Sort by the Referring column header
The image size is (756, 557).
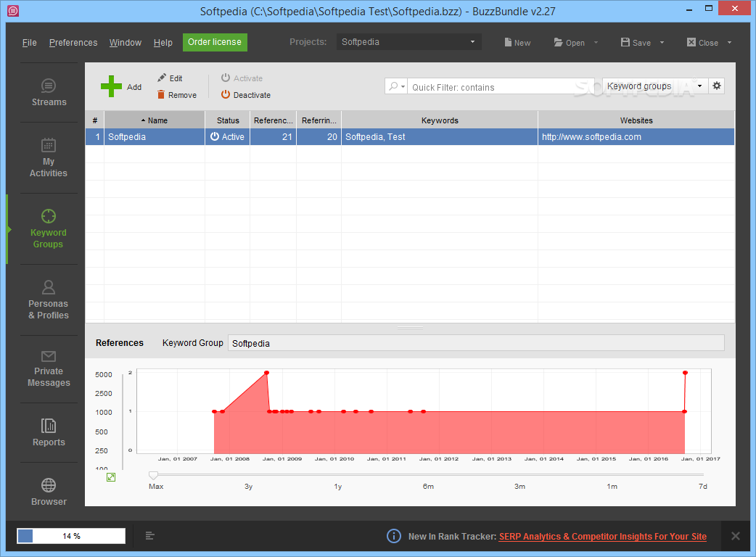[x=319, y=120]
